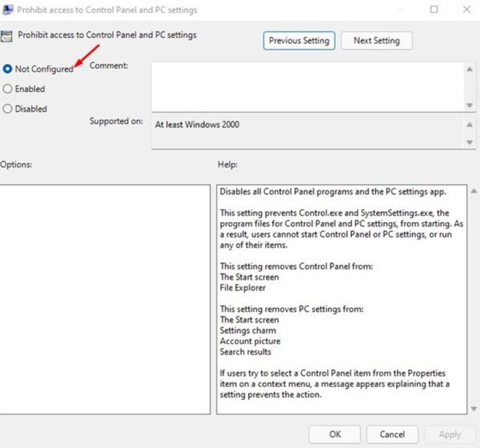The image size is (480, 448).
Task: Go to Previous Setting
Action: pyautogui.click(x=299, y=41)
